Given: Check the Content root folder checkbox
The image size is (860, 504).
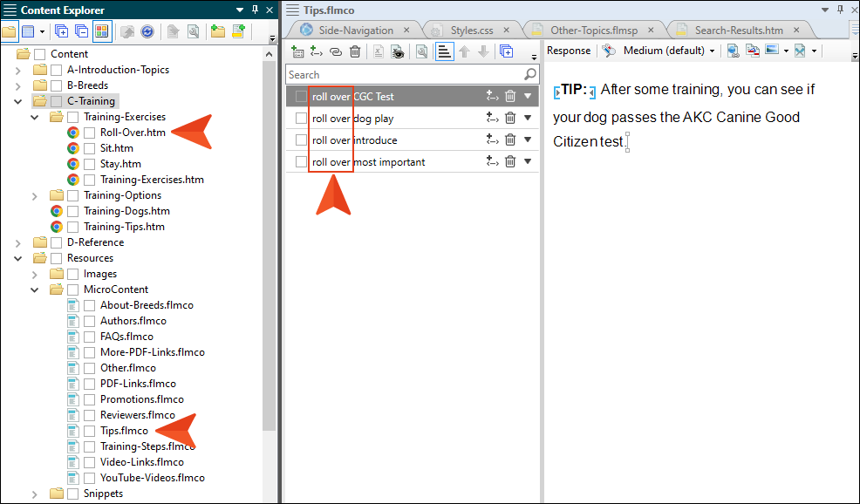Looking at the screenshot, I should pos(39,54).
